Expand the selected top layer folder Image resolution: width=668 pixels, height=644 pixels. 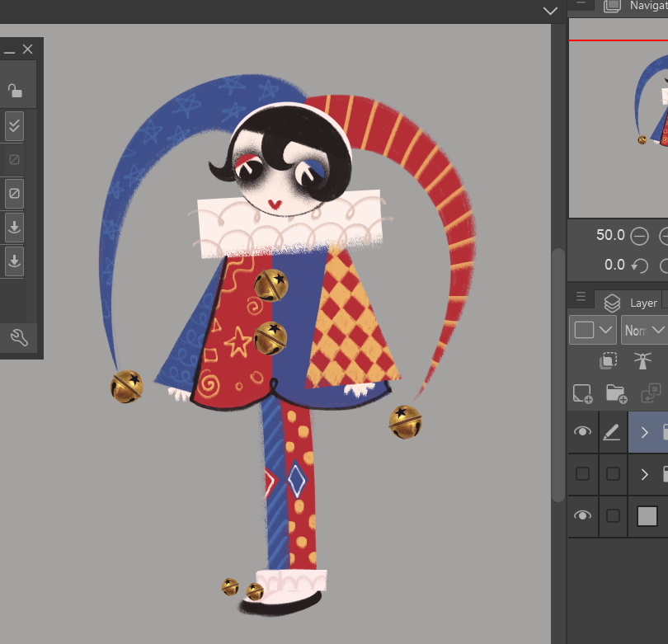tap(645, 433)
